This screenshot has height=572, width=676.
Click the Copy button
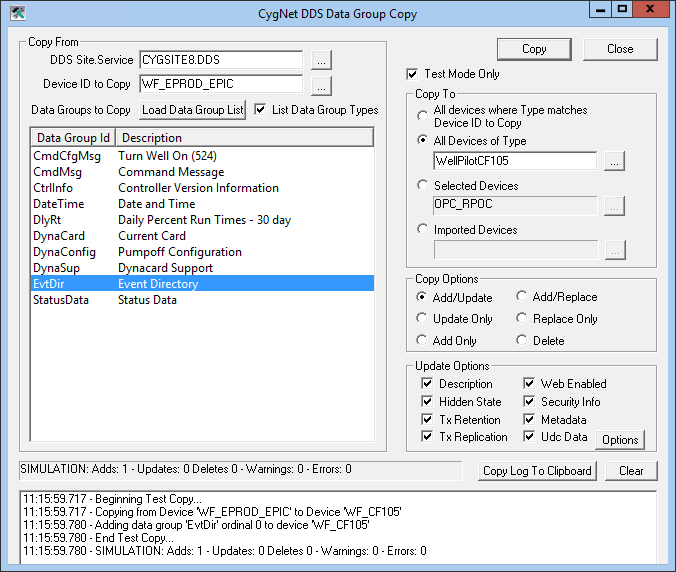(534, 49)
